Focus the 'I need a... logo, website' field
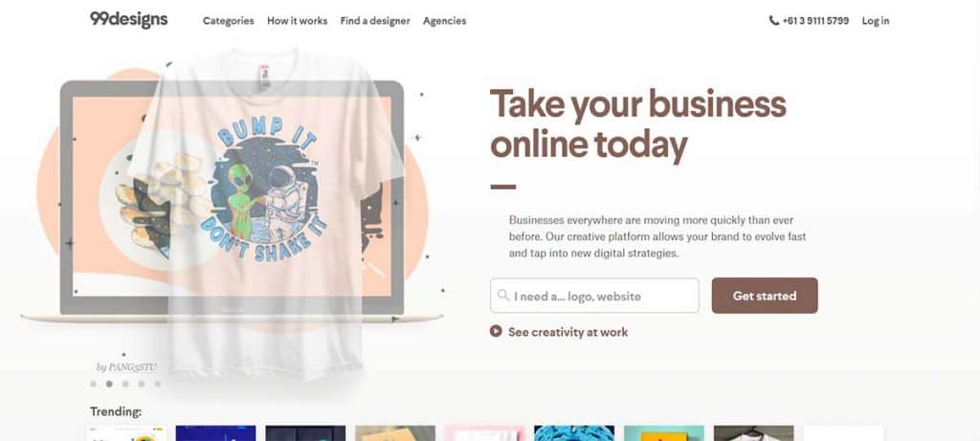The width and height of the screenshot is (980, 441). point(594,296)
